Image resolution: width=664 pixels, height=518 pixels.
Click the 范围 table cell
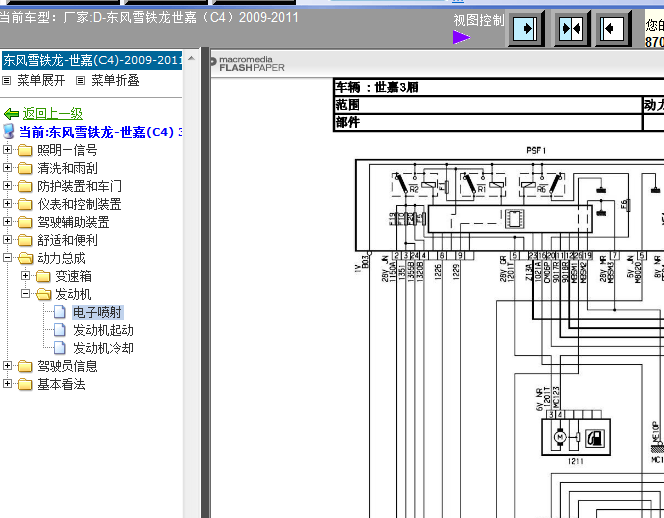(488, 105)
